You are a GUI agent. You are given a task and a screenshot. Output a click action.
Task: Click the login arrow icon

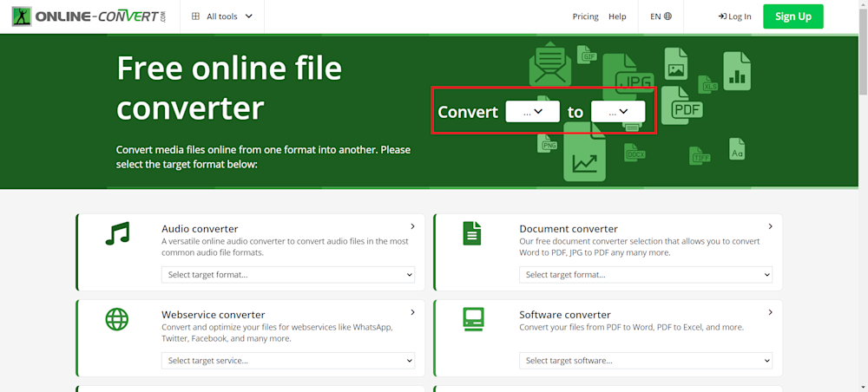pyautogui.click(x=722, y=16)
